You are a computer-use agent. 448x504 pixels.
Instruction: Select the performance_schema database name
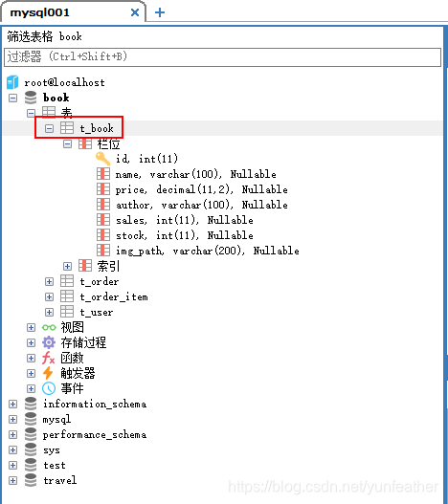pyautogui.click(x=95, y=435)
